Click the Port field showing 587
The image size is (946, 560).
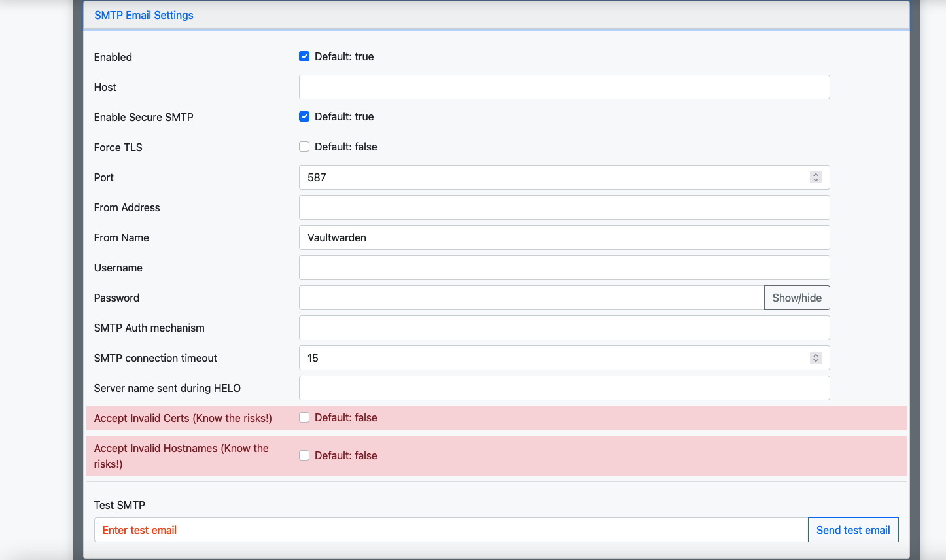tap(564, 177)
